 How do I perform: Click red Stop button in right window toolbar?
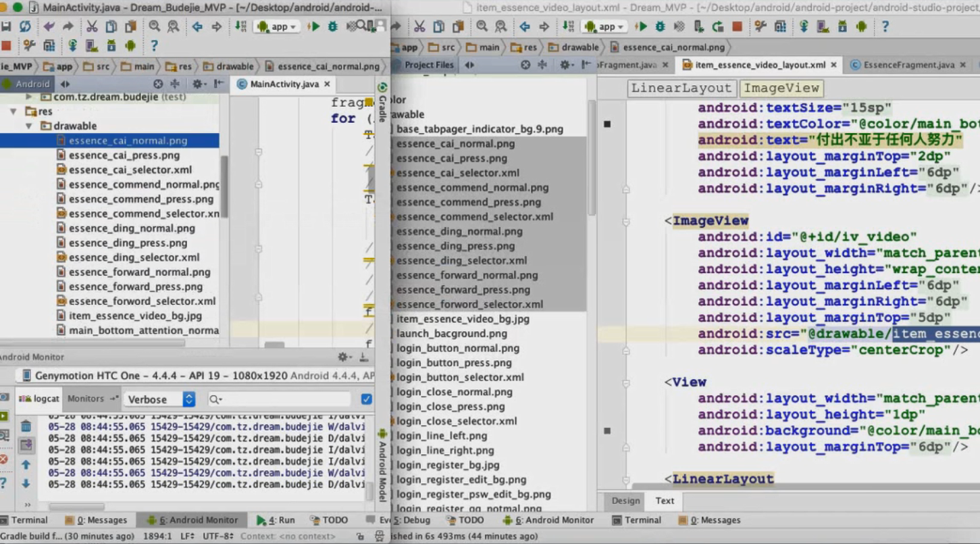click(737, 26)
